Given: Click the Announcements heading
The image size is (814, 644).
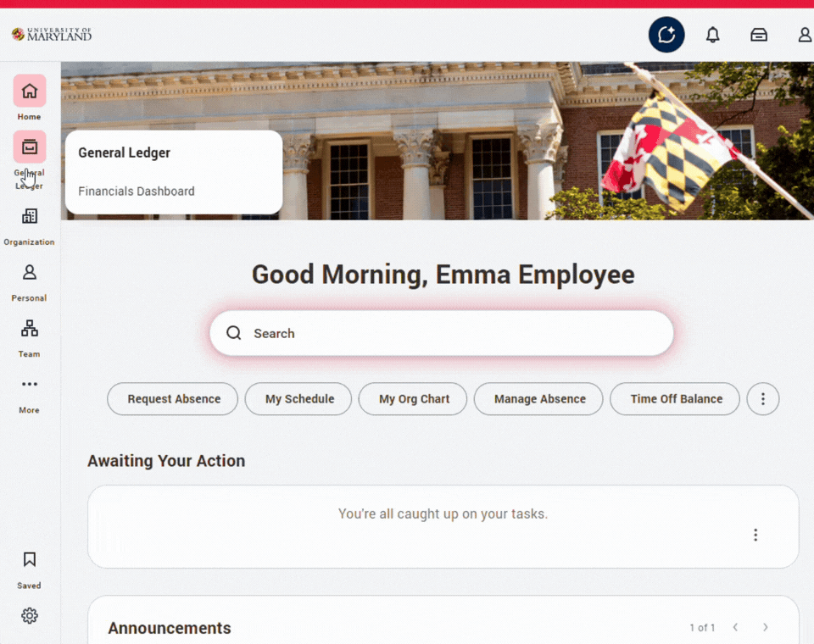Looking at the screenshot, I should coord(170,628).
